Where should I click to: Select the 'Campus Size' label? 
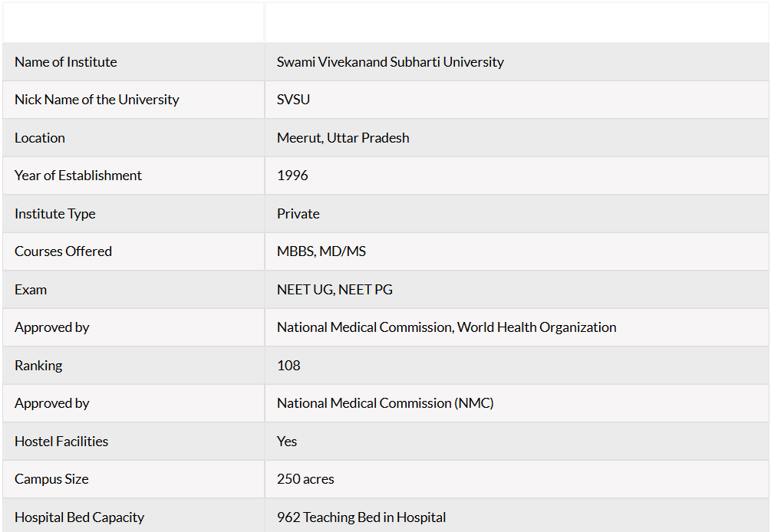[51, 479]
